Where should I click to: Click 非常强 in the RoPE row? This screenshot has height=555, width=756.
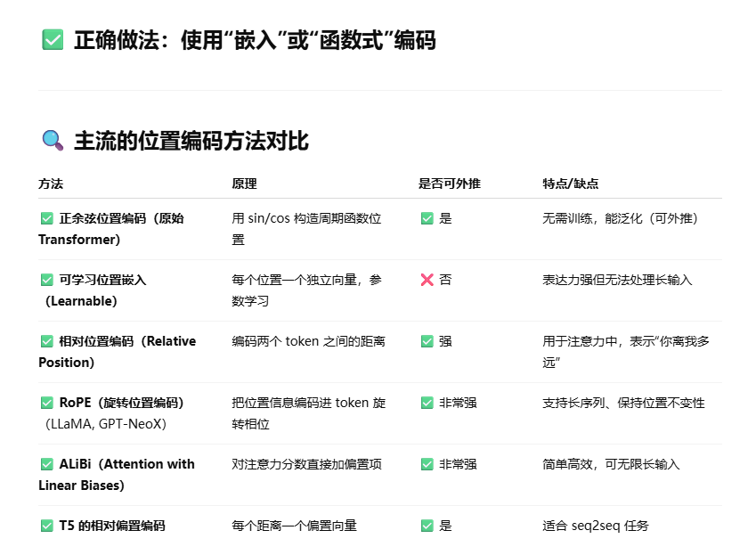458,403
